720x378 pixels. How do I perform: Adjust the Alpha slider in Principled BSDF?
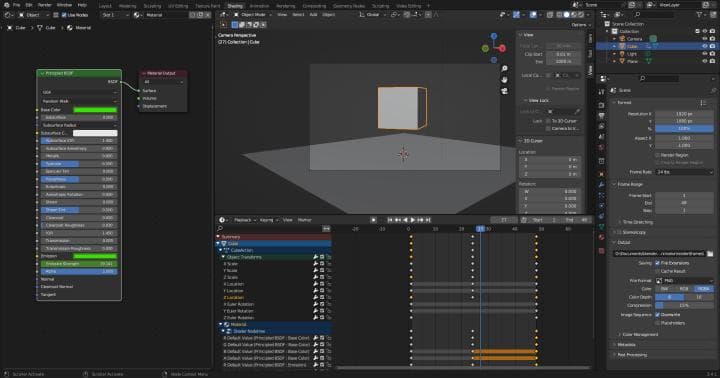pyautogui.click(x=79, y=271)
